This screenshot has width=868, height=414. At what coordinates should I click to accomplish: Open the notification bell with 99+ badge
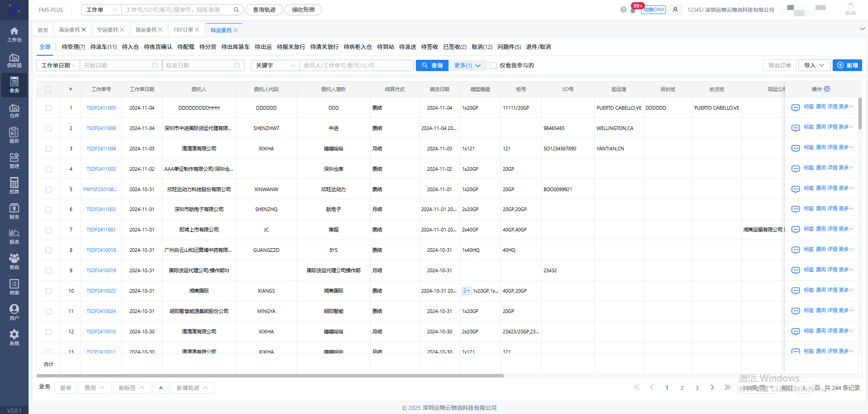632,10
